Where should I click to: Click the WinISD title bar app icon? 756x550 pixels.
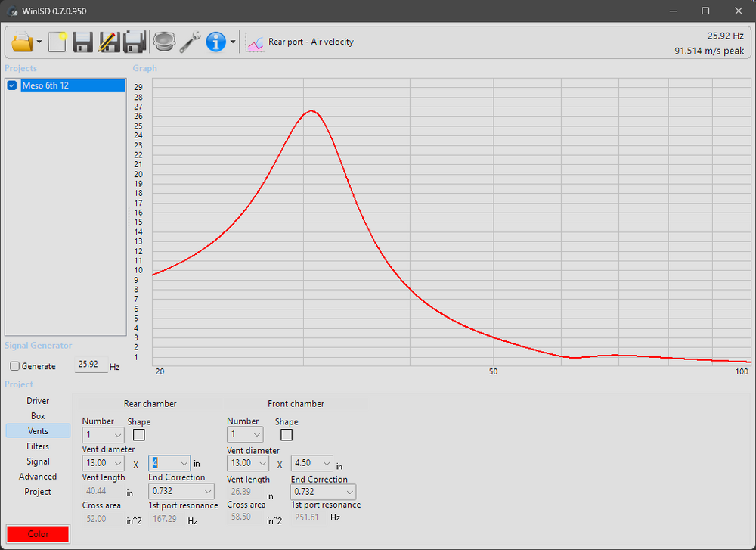point(12,11)
